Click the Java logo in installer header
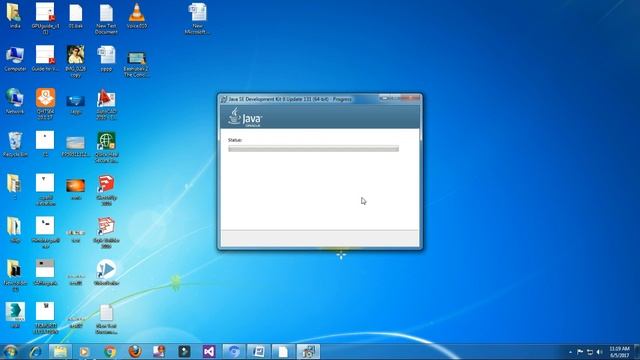The image size is (640, 360). [x=244, y=117]
